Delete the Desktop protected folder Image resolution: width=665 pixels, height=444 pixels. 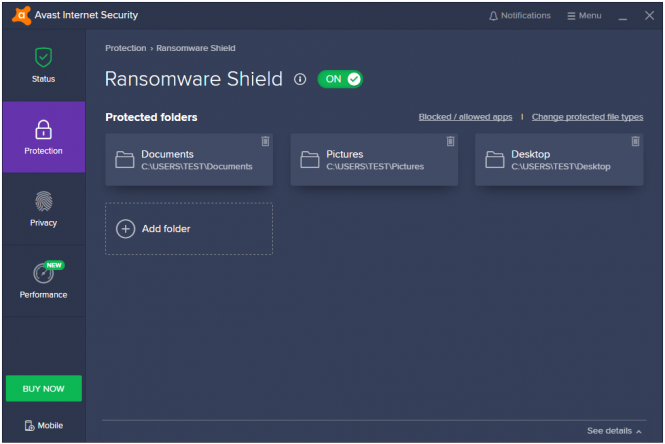(x=635, y=141)
